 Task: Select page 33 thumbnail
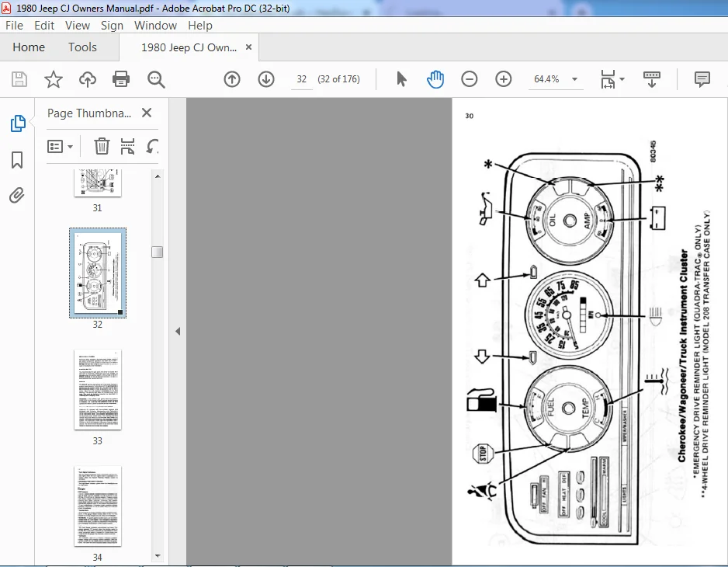click(98, 389)
